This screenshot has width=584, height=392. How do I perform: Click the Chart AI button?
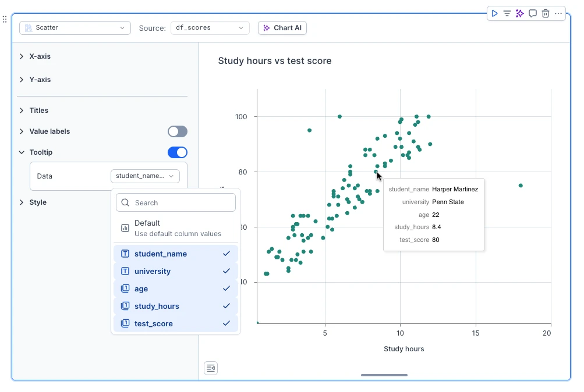(x=282, y=28)
